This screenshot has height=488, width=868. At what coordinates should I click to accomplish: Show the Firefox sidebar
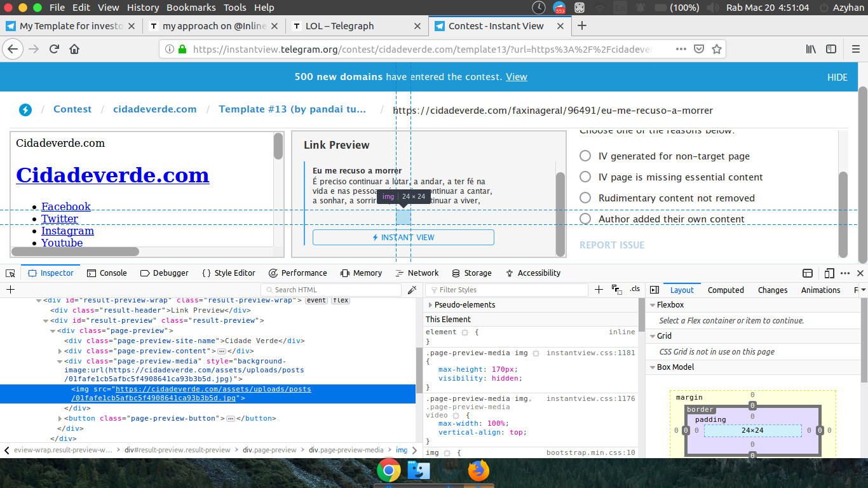(x=831, y=49)
